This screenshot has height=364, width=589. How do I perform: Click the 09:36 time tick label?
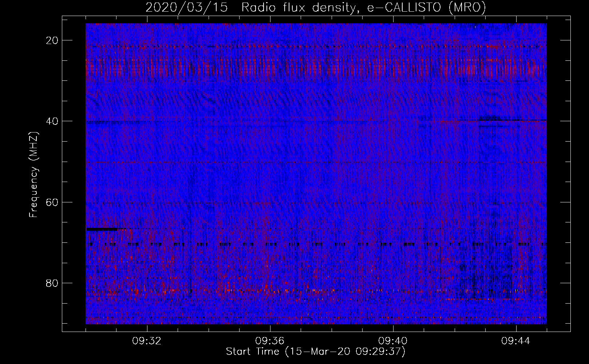coord(270,341)
